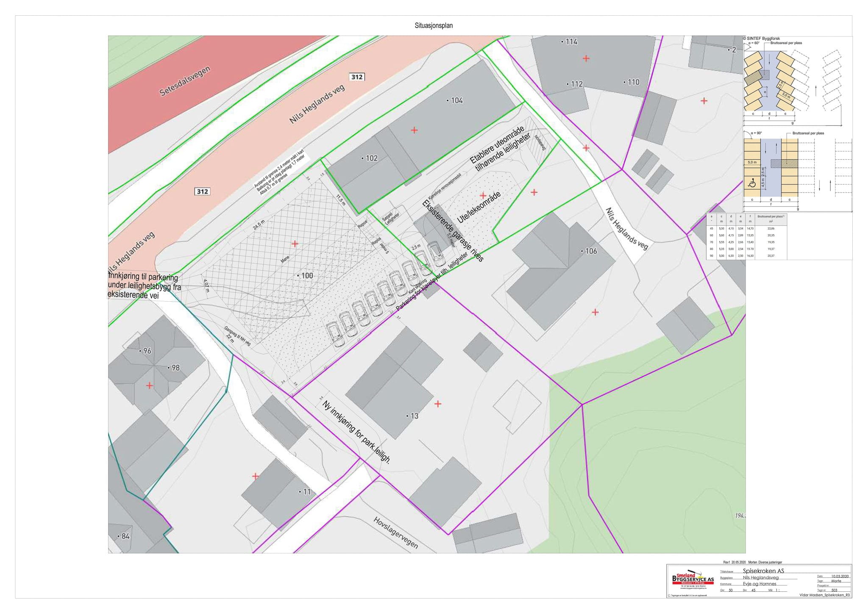Click the date 10.03.2020 in title block
This screenshot has width=868, height=613.
coord(840,576)
